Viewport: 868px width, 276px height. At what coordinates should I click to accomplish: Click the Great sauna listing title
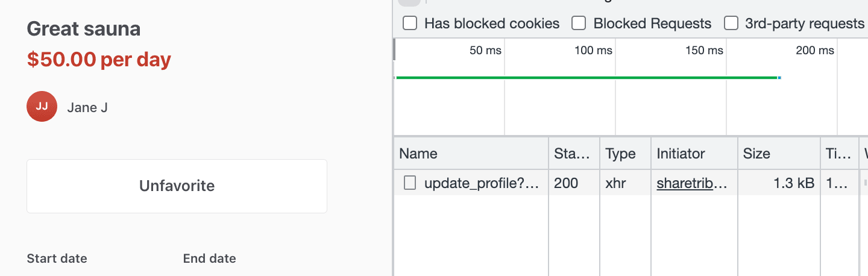84,29
